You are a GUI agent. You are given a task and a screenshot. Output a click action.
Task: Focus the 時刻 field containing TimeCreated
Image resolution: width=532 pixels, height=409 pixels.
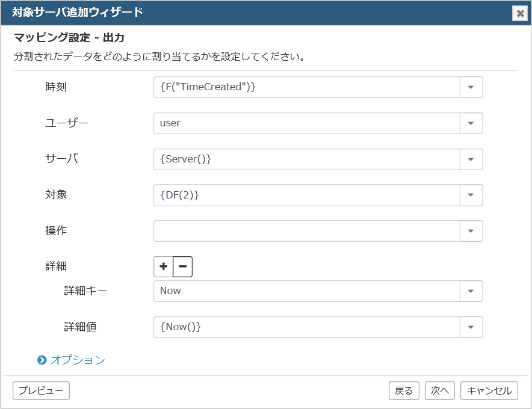(307, 87)
